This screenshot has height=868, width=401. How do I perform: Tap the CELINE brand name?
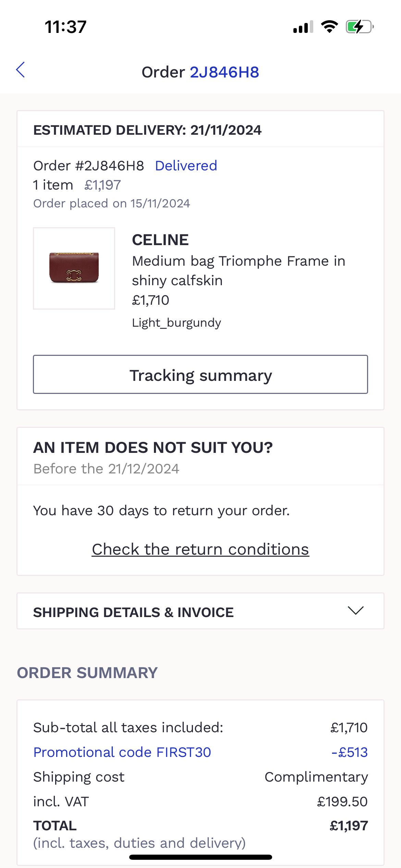point(160,240)
